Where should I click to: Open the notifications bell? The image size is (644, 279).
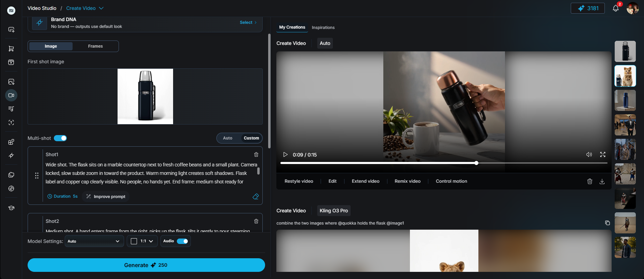(x=615, y=8)
